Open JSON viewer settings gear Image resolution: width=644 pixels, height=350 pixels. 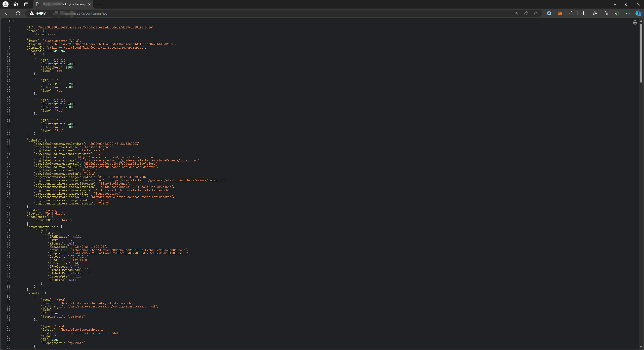[635, 22]
